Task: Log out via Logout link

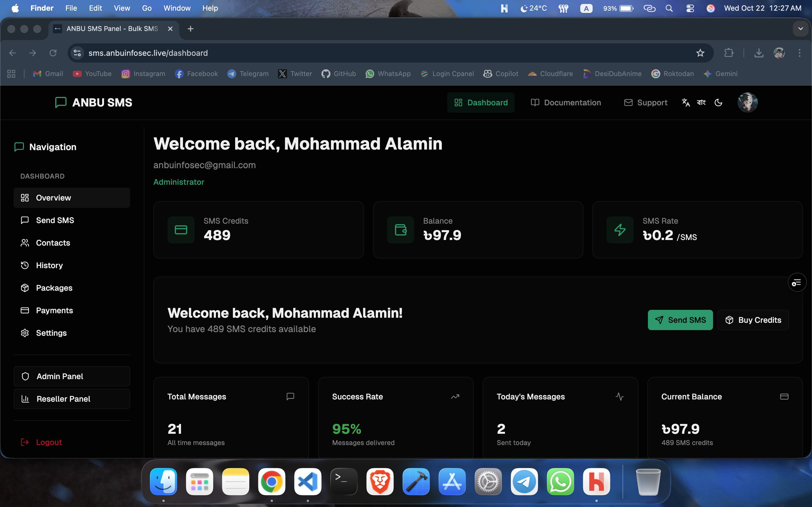Action: click(49, 442)
